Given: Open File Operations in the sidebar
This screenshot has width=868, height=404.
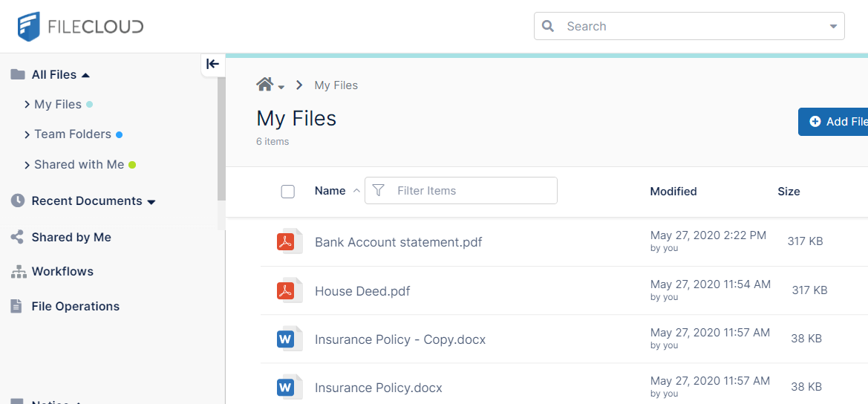Looking at the screenshot, I should point(75,307).
